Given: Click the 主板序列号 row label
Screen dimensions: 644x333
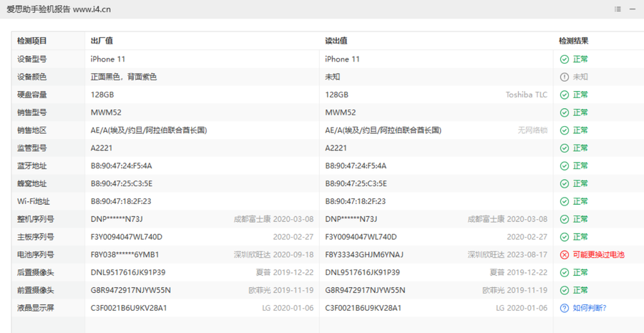Looking at the screenshot, I should click(x=35, y=237).
